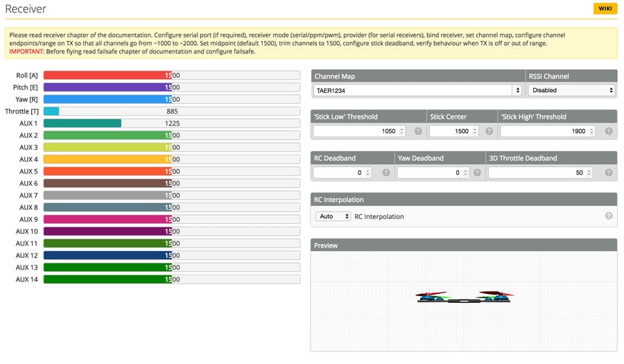Open the Channel Map dropdown
Screen dimensions: 624x364
click(417, 90)
